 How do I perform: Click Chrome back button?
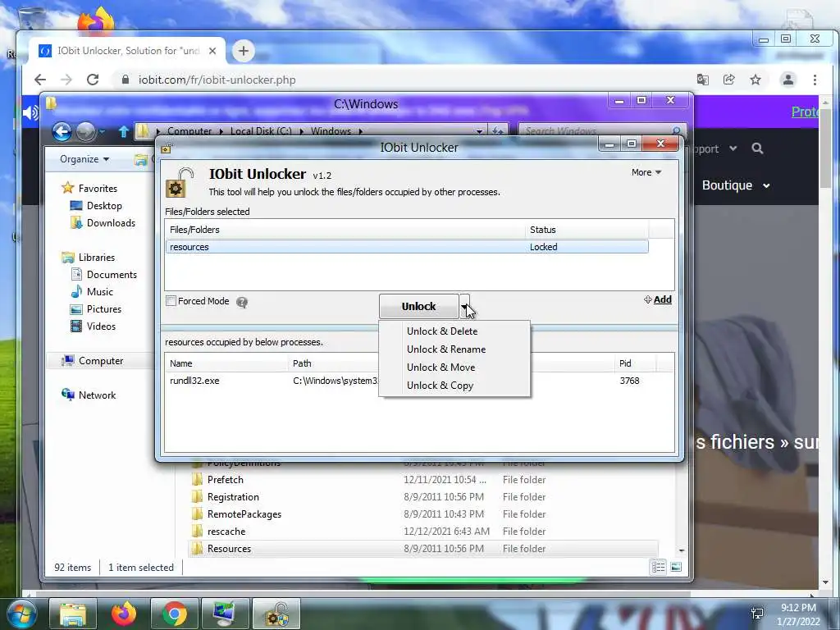[x=40, y=80]
